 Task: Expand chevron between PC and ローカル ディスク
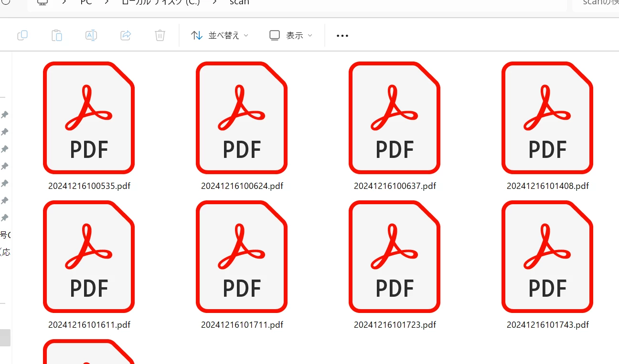pyautogui.click(x=107, y=2)
